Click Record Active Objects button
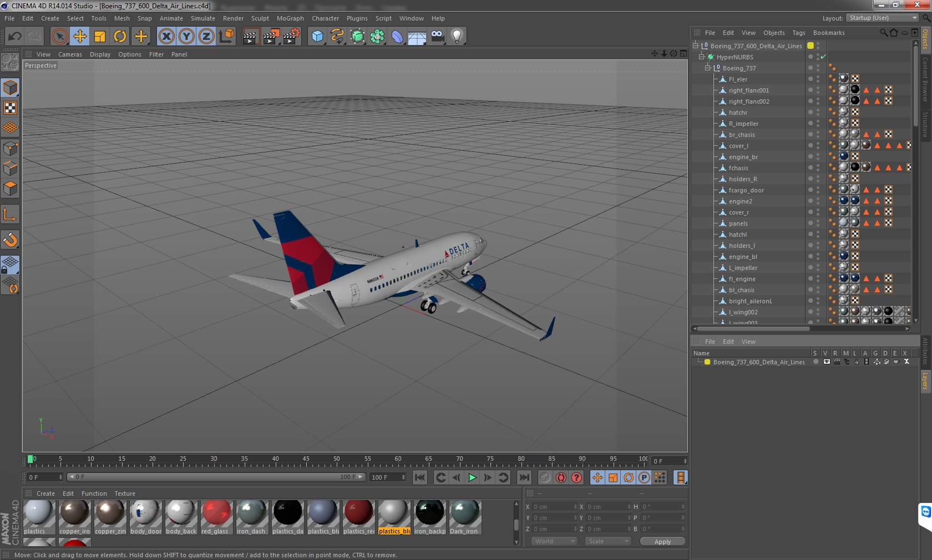The image size is (932, 560). [545, 477]
